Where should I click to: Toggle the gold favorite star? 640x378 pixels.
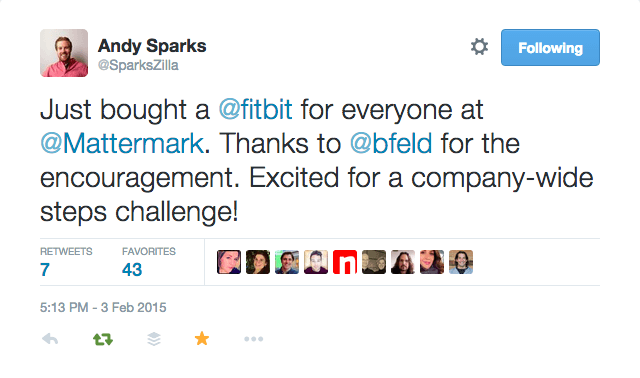(202, 338)
